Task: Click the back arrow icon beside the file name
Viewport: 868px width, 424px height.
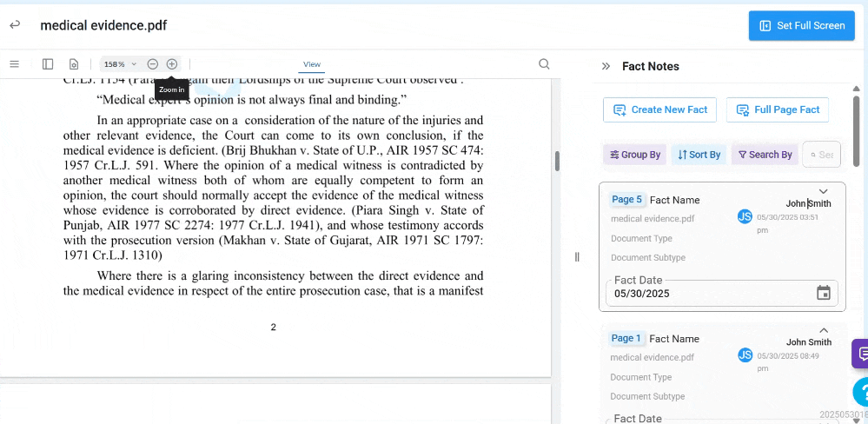Action: [x=15, y=25]
